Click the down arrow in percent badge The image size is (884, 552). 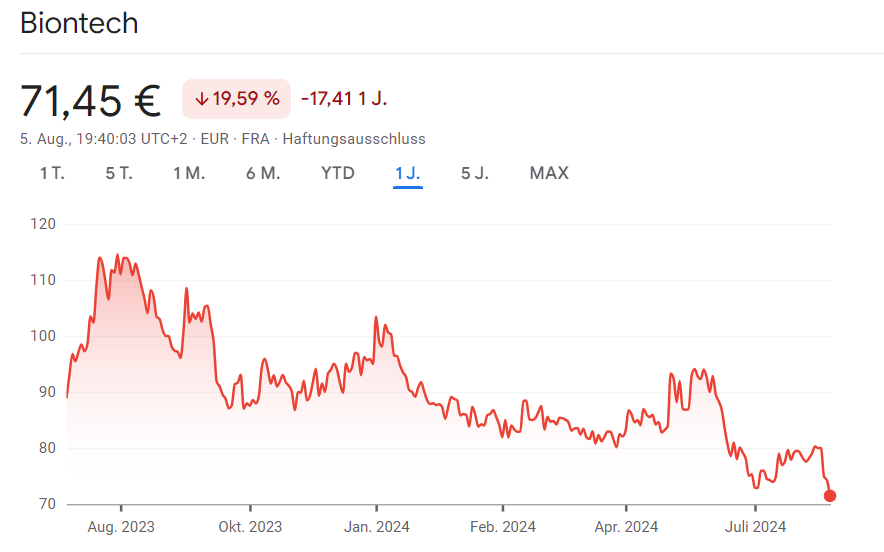coord(201,99)
